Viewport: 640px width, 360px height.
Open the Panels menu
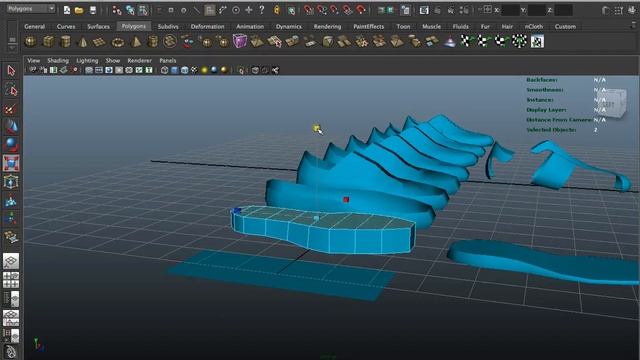click(x=167, y=60)
